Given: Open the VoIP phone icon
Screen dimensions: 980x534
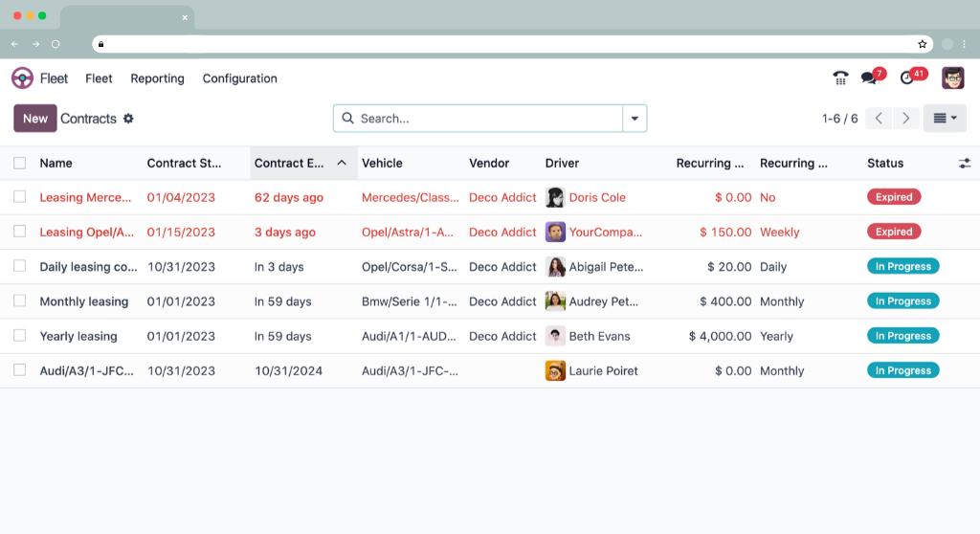Looking at the screenshot, I should click(x=840, y=78).
